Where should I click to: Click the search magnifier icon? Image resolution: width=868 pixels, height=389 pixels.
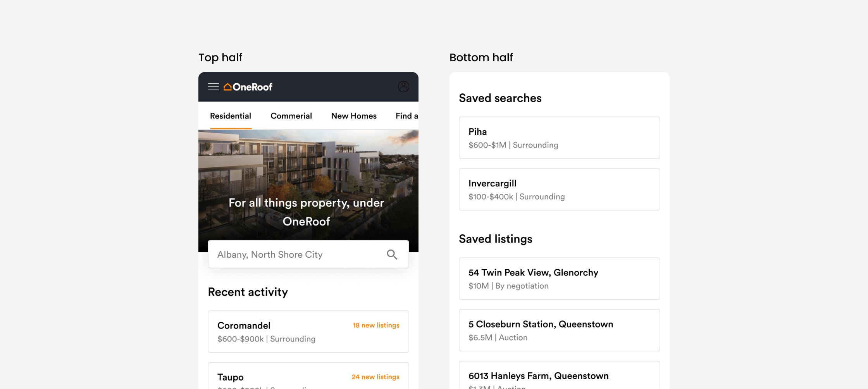tap(392, 255)
